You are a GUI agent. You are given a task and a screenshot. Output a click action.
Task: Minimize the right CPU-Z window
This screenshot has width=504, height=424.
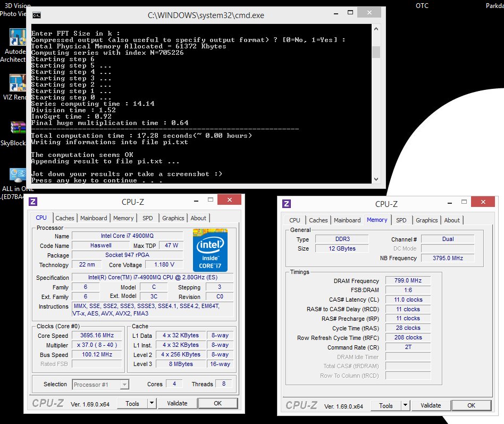(x=450, y=203)
